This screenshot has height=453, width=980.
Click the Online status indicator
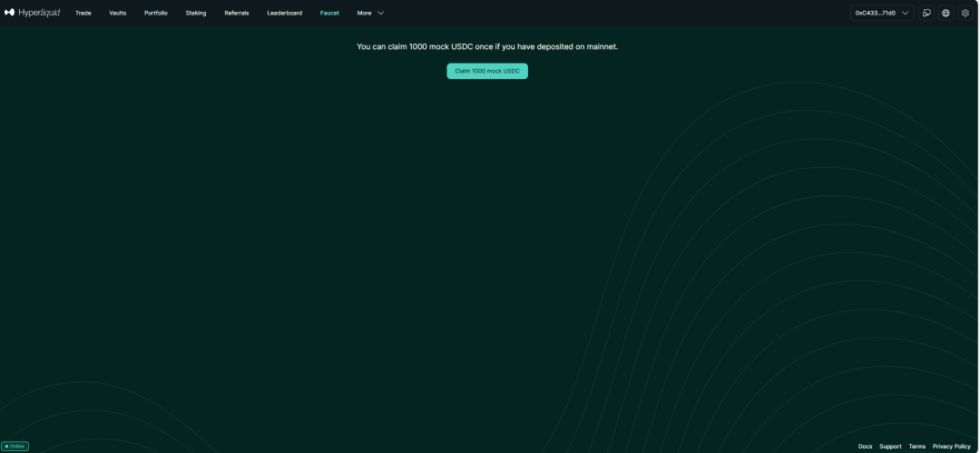pos(15,446)
